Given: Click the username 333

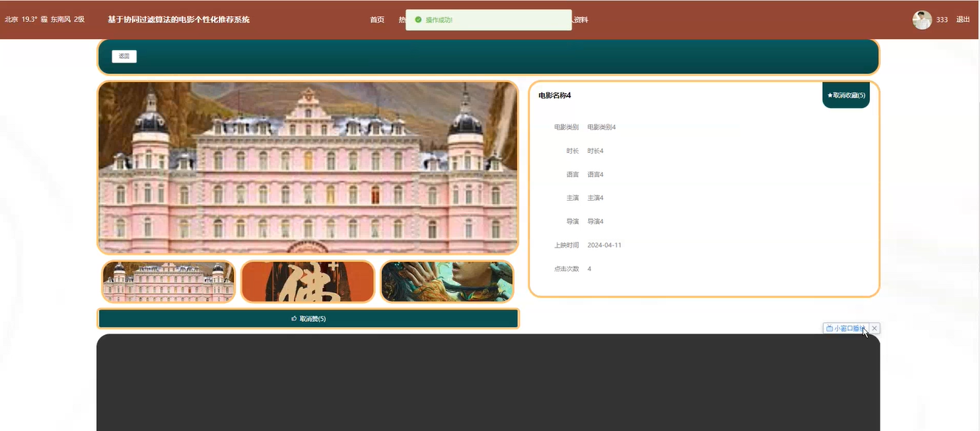Looking at the screenshot, I should 942,20.
